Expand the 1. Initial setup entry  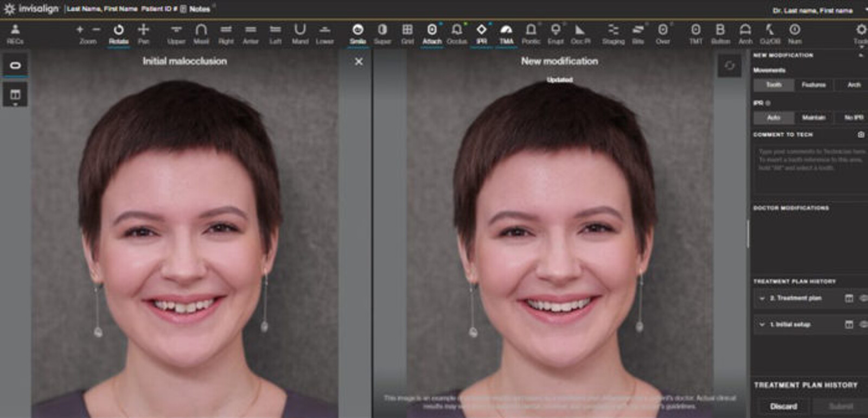(x=762, y=325)
